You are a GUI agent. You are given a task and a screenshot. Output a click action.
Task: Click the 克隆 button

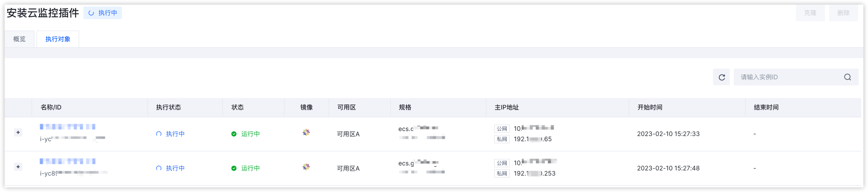coord(810,13)
